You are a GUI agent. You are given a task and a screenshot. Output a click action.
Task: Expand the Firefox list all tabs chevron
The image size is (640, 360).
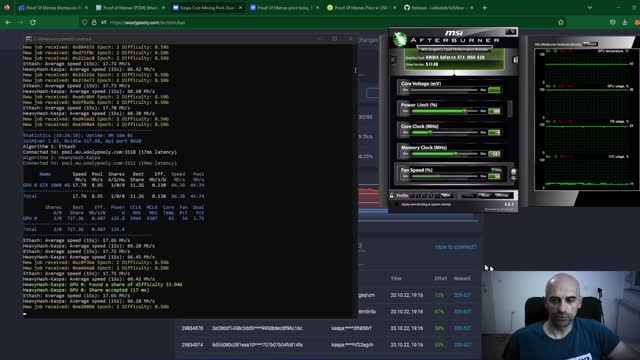coord(590,7)
